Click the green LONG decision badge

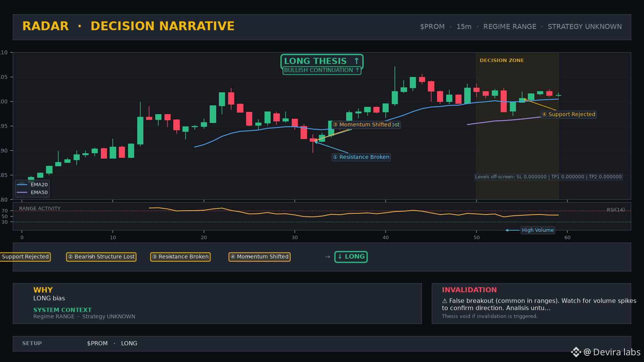pos(351,257)
